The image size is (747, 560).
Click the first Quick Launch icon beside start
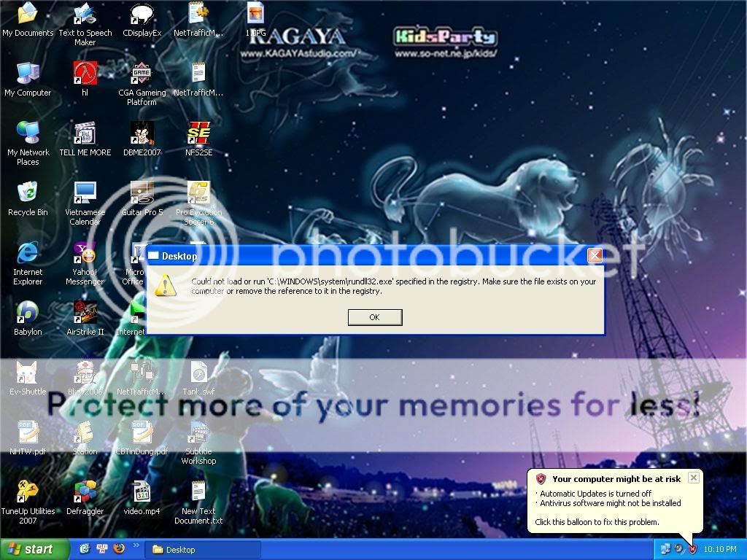click(x=85, y=548)
